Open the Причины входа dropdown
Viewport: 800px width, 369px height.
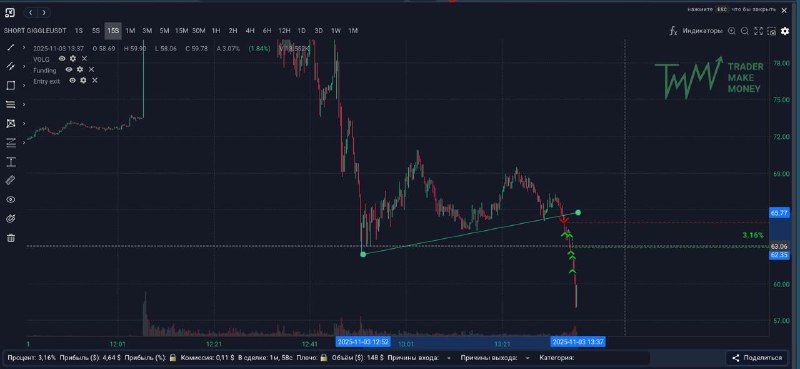[x=449, y=358]
